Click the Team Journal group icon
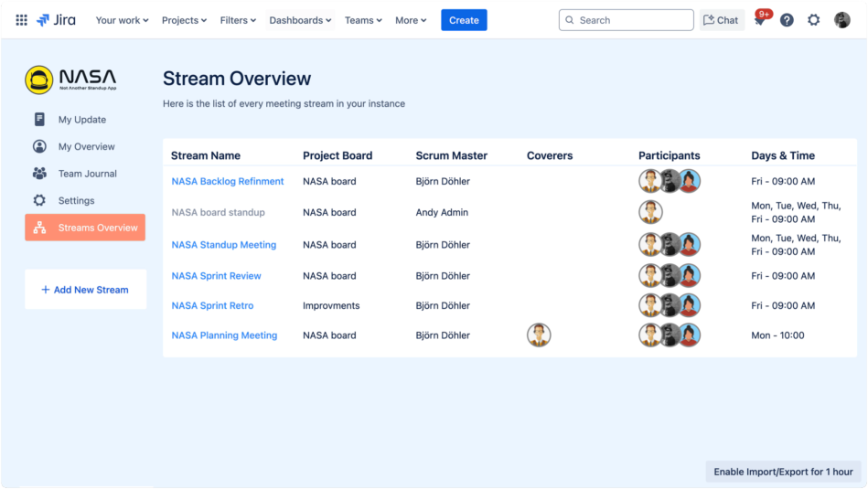Screen dimensions: 868x489 point(39,173)
